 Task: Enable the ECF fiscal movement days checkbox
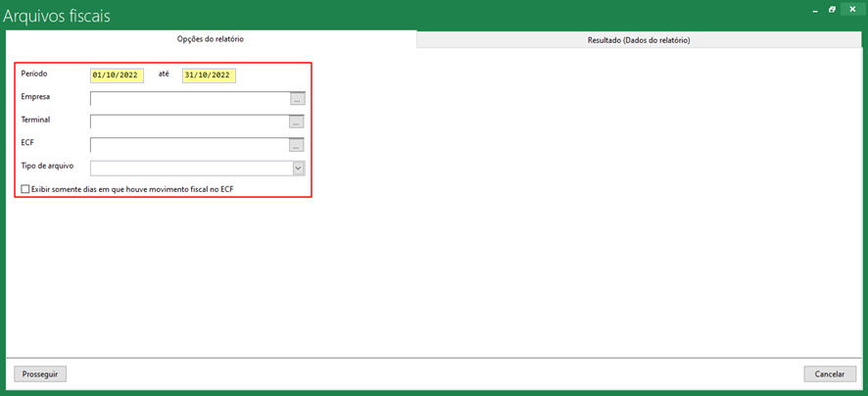(x=25, y=189)
